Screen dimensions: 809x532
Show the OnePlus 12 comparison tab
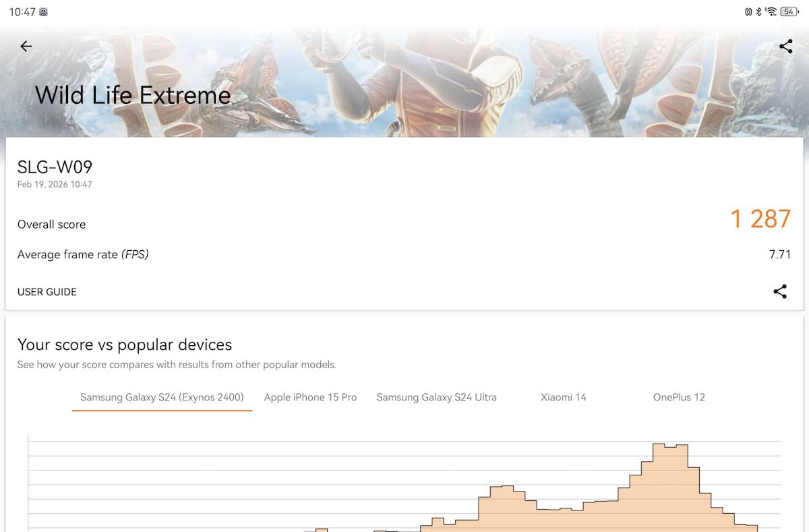point(679,398)
